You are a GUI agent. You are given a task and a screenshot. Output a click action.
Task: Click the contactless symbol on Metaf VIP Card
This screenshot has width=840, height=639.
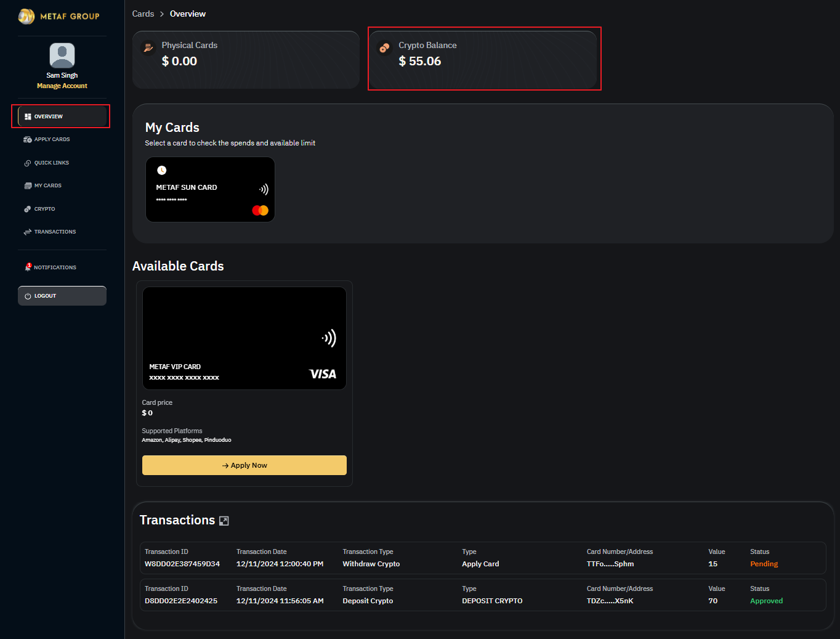[x=329, y=338]
